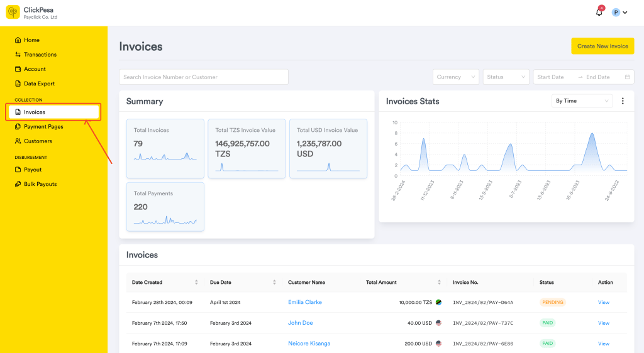Click PAID badge in John Doe row

[548, 323]
